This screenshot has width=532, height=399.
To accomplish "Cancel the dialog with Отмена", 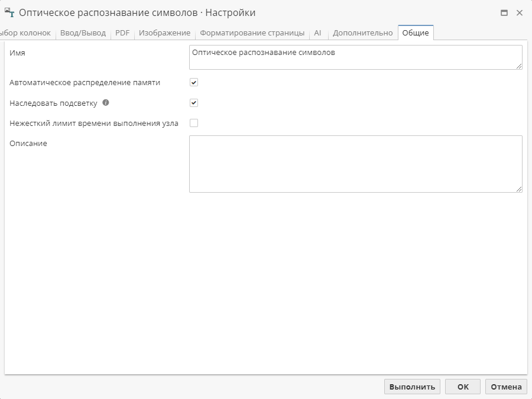I will point(505,386).
